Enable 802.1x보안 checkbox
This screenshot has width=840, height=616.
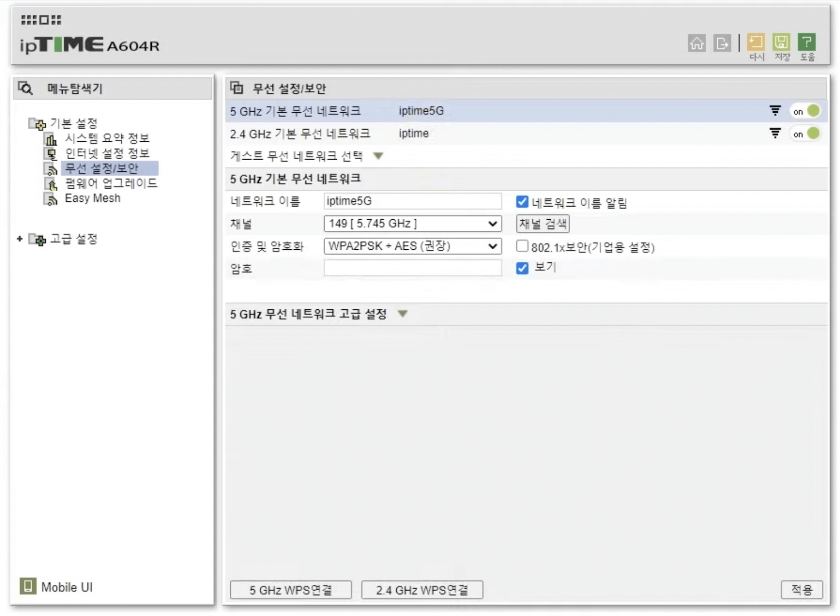(x=522, y=246)
